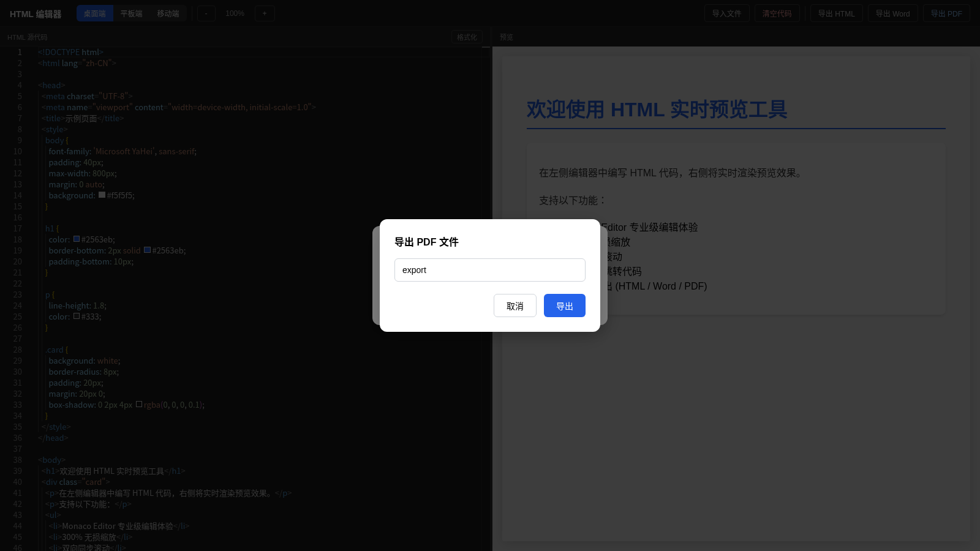Open the rgba box-shadow color swatch
The width and height of the screenshot is (980, 551).
pyautogui.click(x=139, y=404)
